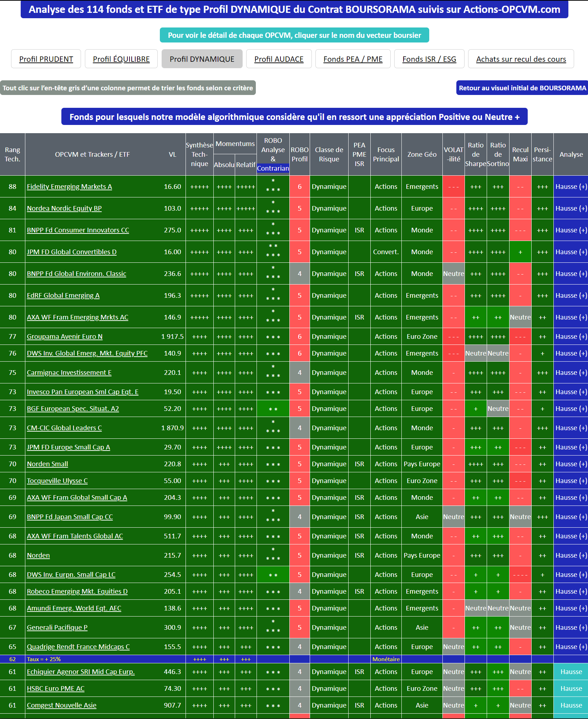Open AXA WF Fram Talents Global AC

pos(75,536)
